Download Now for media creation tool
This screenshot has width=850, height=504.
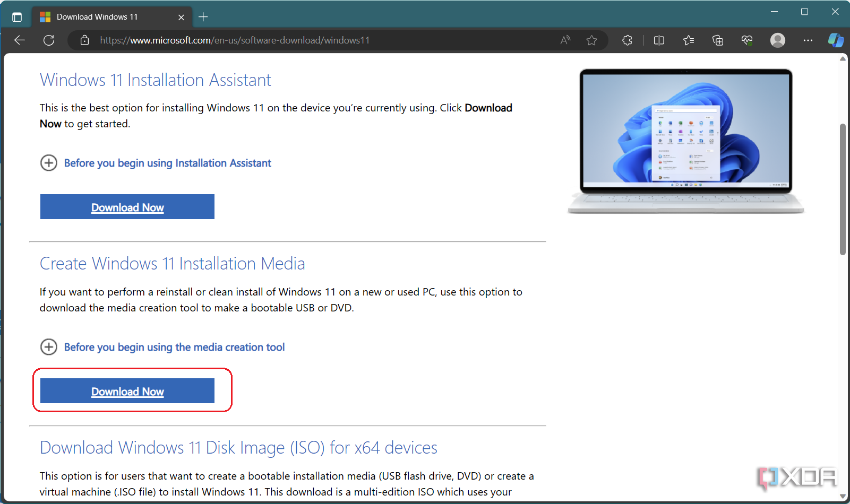[x=127, y=391]
